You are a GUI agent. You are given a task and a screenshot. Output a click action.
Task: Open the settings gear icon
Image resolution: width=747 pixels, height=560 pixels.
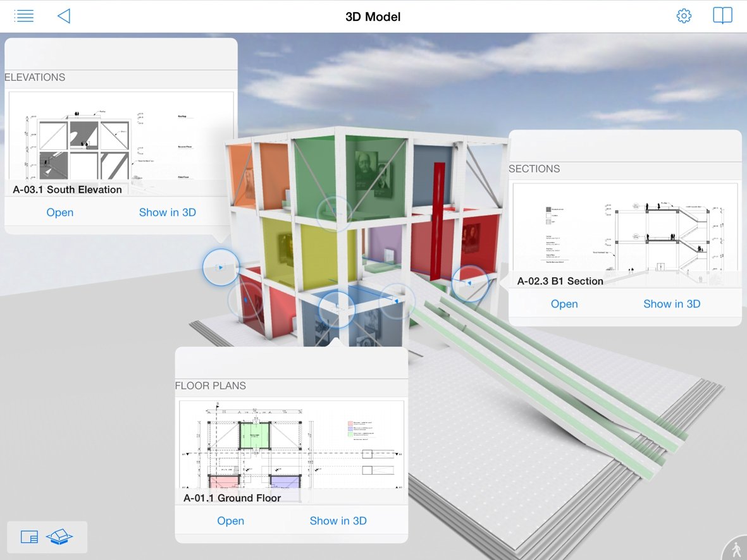pyautogui.click(x=684, y=16)
